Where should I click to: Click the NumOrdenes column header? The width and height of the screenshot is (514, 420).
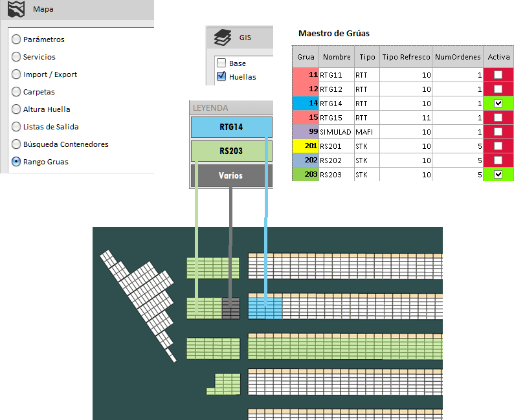coord(458,57)
